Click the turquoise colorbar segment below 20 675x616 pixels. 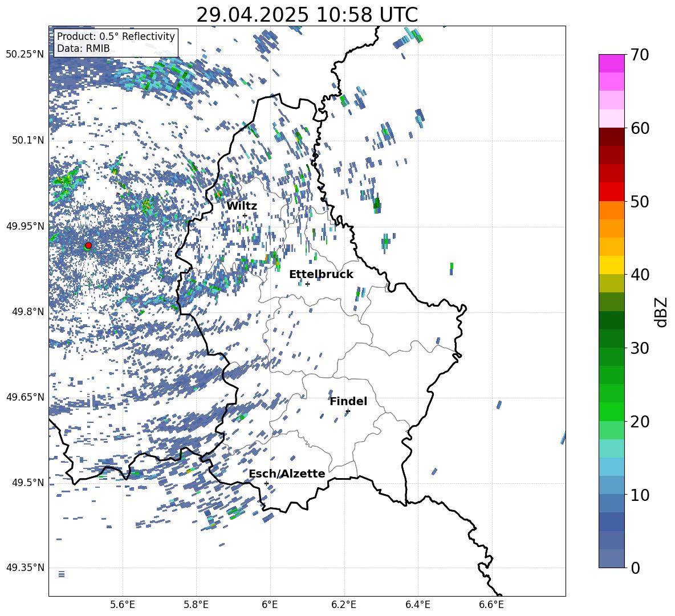(x=612, y=448)
